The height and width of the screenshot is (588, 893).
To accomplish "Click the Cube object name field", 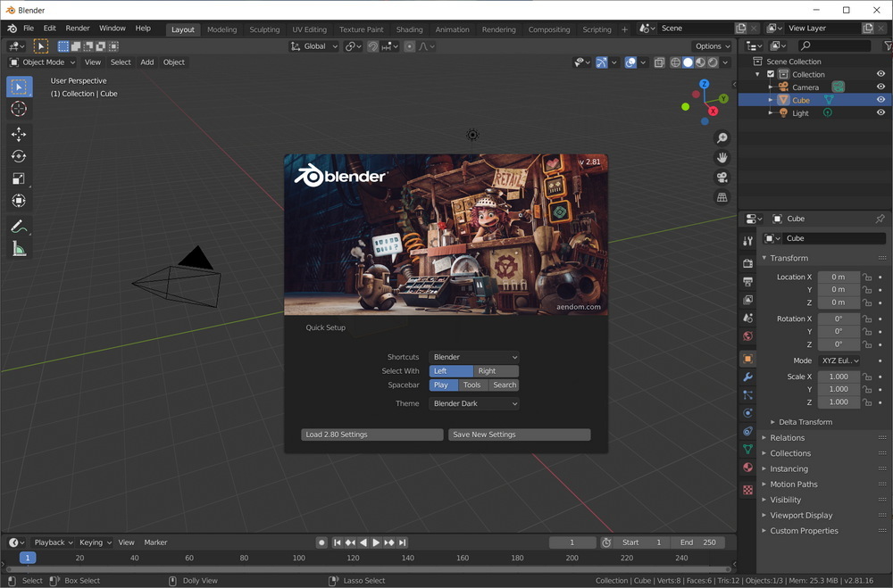I will point(833,238).
